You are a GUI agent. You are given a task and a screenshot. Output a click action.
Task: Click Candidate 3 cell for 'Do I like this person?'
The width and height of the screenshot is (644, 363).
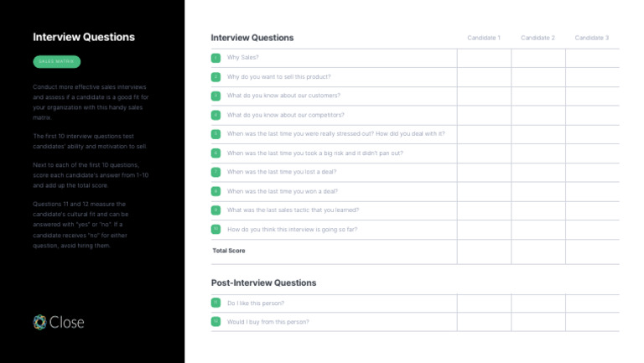[x=592, y=303]
